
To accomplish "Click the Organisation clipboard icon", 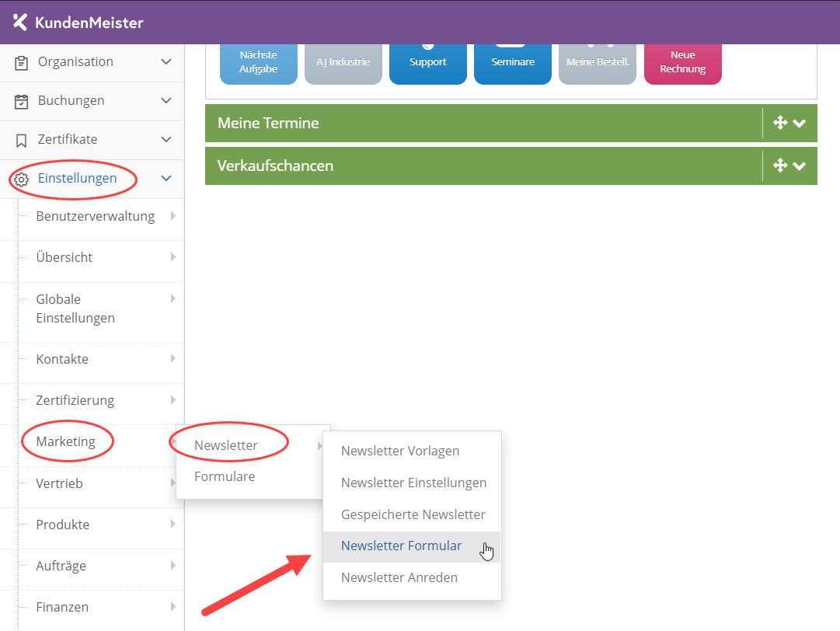I will point(21,63).
